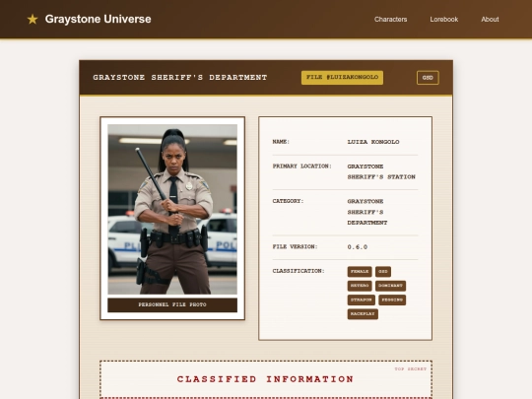Go to the Characters nav item

[x=390, y=20]
